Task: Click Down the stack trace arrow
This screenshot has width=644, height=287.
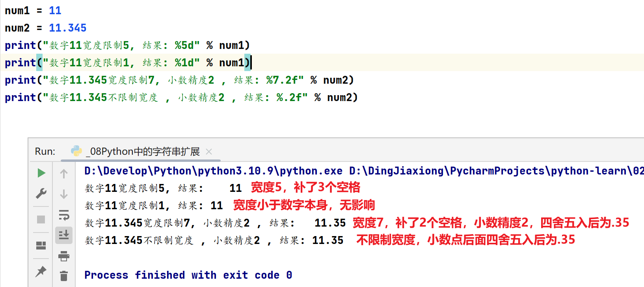Action: tap(64, 194)
